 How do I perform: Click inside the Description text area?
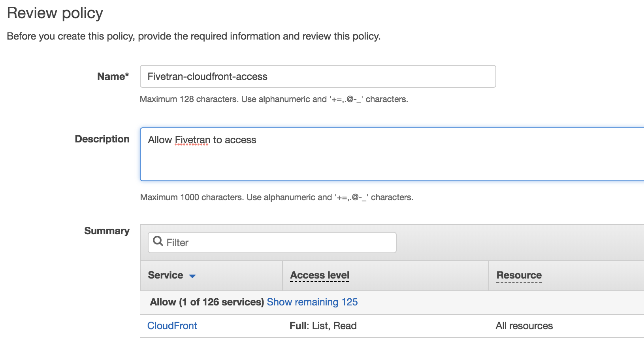pos(392,154)
